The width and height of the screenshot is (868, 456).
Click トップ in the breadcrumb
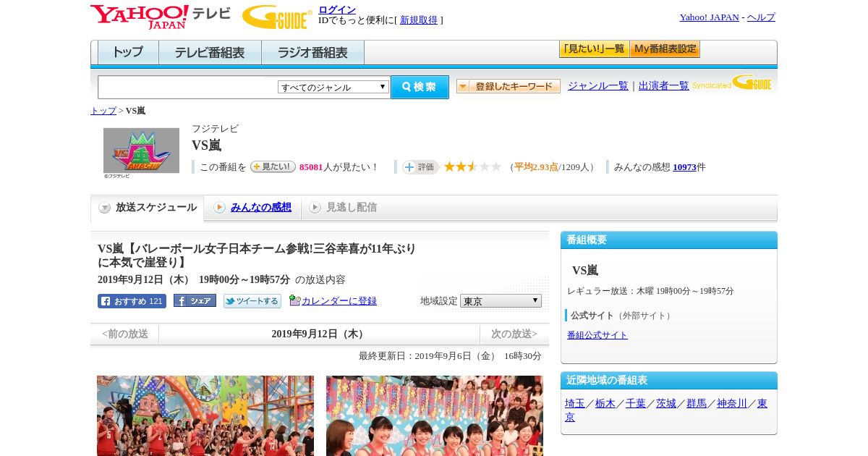click(x=103, y=111)
